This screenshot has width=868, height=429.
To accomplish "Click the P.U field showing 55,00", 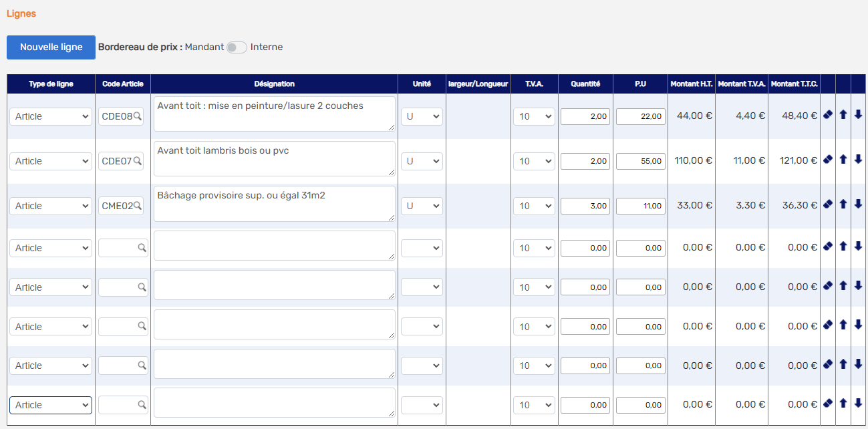I will [641, 161].
